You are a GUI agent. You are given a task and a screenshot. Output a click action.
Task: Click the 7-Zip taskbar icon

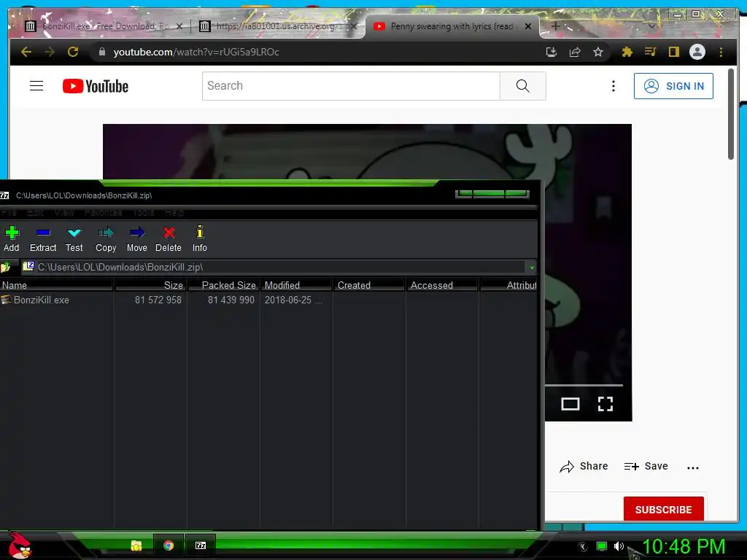point(201,545)
